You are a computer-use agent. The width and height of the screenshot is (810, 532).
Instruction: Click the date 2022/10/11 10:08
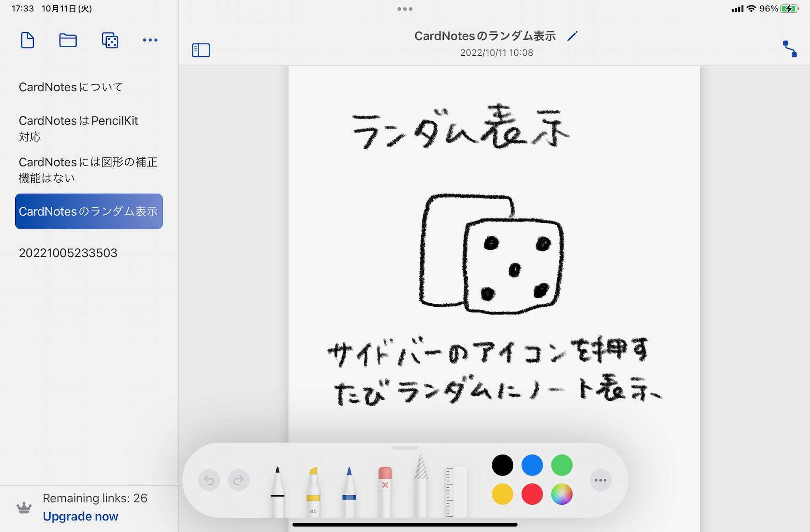[497, 53]
